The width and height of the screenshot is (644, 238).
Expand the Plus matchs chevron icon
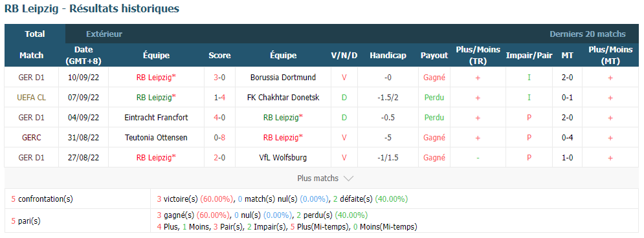pos(348,178)
